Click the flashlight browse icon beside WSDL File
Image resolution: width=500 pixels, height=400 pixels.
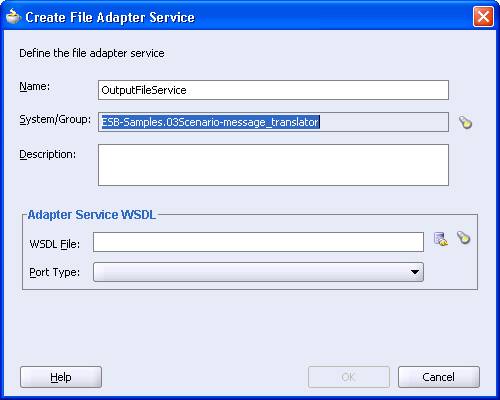463,238
